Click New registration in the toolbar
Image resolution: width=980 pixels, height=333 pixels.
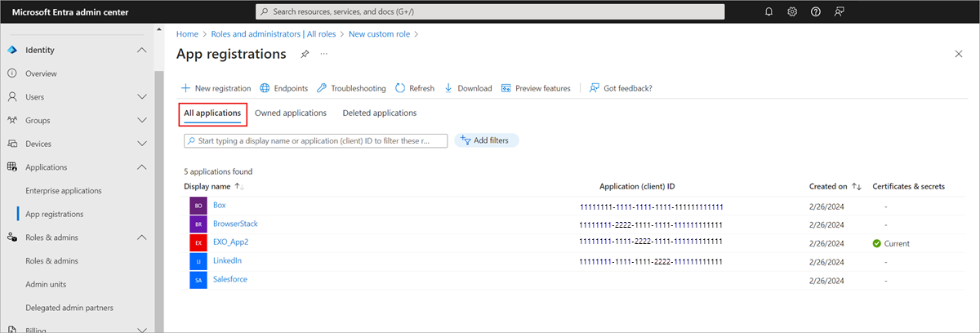(216, 88)
